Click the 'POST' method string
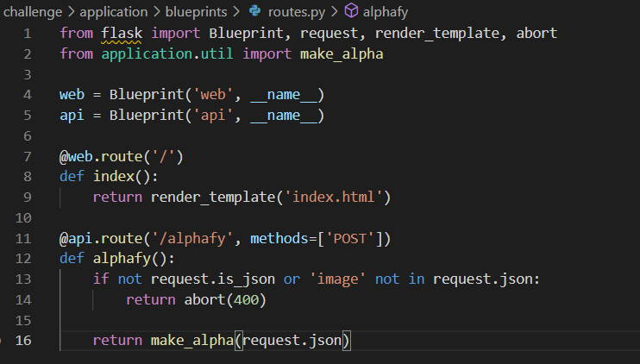This screenshot has height=364, width=640. tap(350, 238)
